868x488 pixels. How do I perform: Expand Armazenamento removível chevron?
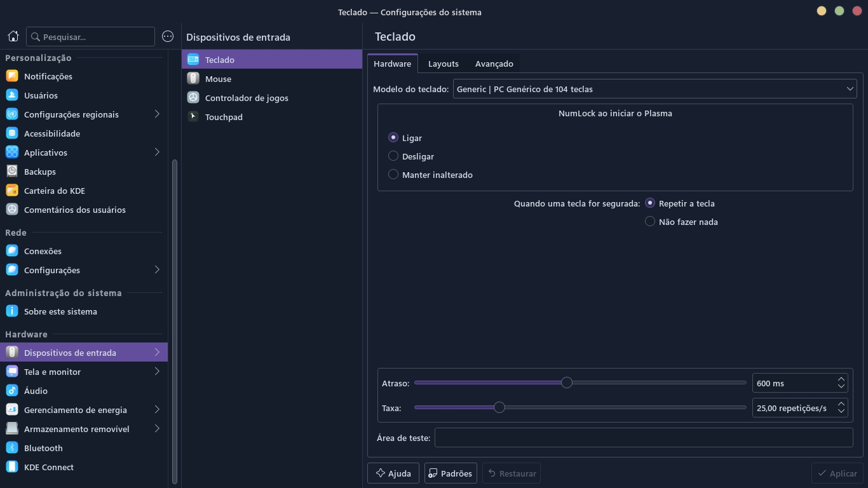click(157, 429)
